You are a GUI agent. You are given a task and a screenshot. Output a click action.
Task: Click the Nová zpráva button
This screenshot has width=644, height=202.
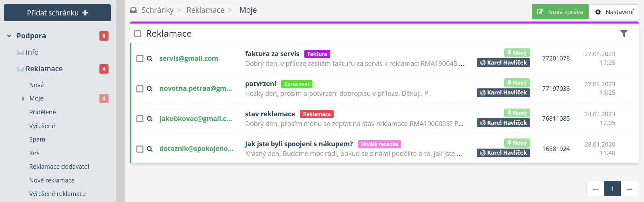point(560,12)
